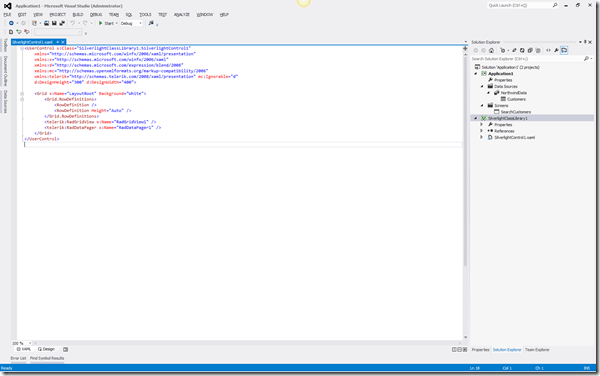Switch to the XAML view tab

coord(24,349)
